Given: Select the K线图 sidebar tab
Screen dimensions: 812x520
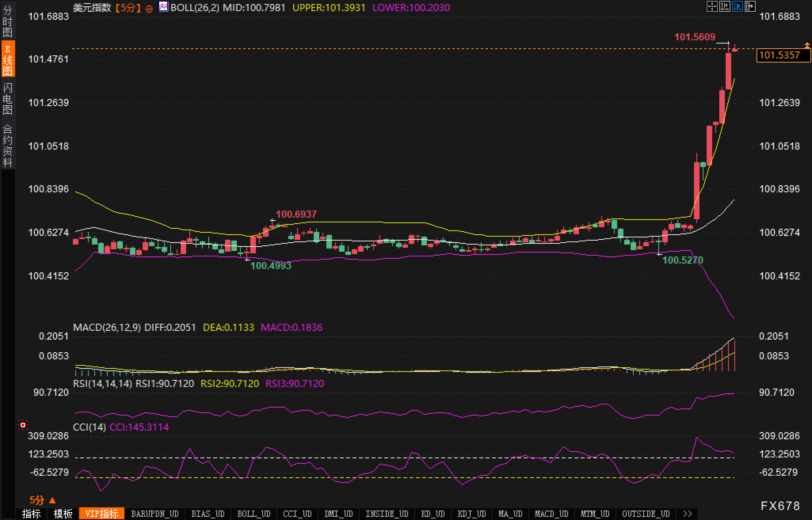Looking at the screenshot, I should click(x=8, y=60).
